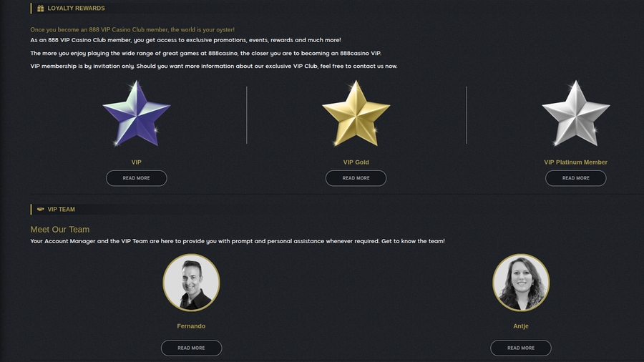Open Antje's profile photo
Viewport: 644px width, 362px height.
pos(521,283)
